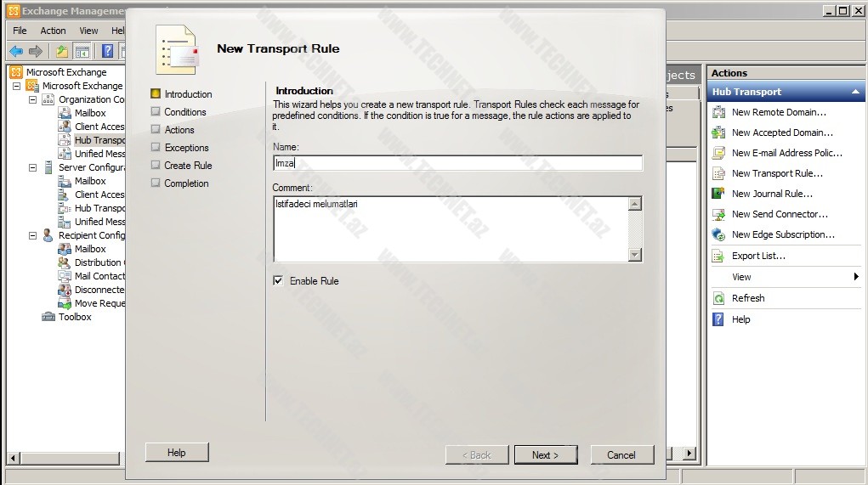Uncheck the Enable Rule checkbox
Screen dimensions: 868x485
[x=278, y=280]
